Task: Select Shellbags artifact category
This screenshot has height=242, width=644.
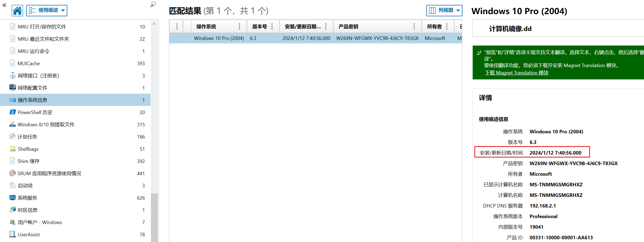Action: coord(75,149)
